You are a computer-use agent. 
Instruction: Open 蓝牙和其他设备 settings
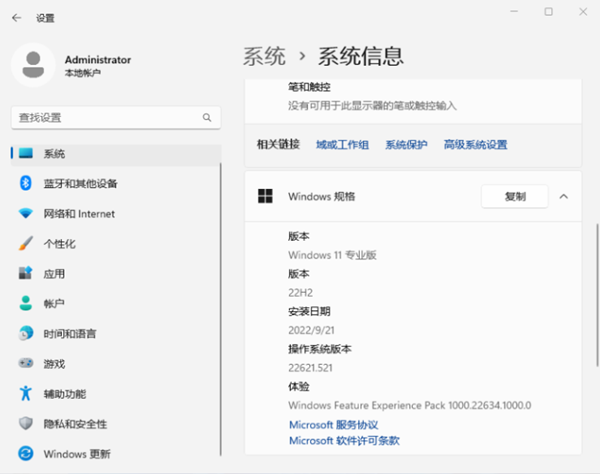click(x=116, y=184)
